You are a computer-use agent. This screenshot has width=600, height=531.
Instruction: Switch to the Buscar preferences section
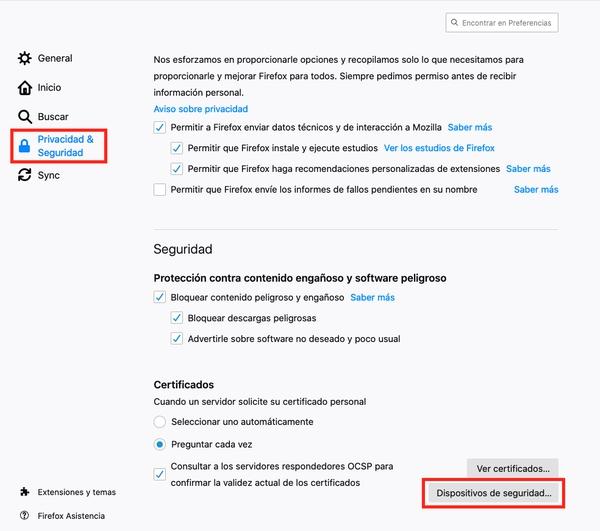point(53,117)
